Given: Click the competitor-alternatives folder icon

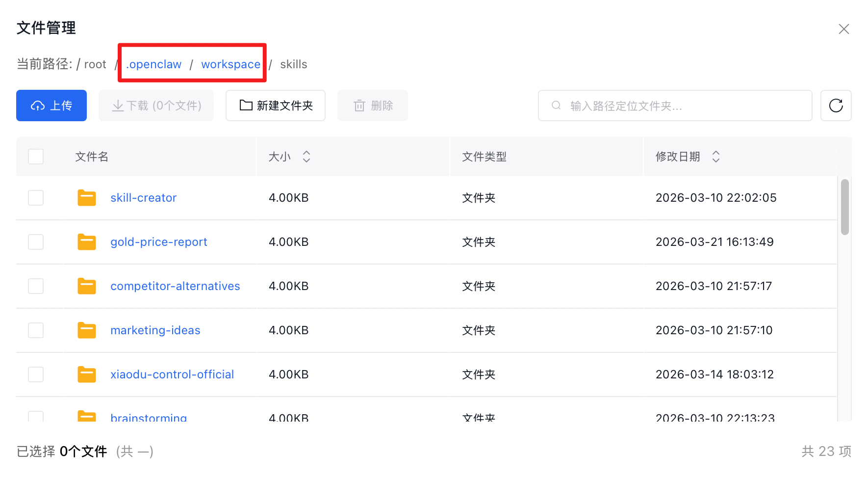Looking at the screenshot, I should [87, 286].
